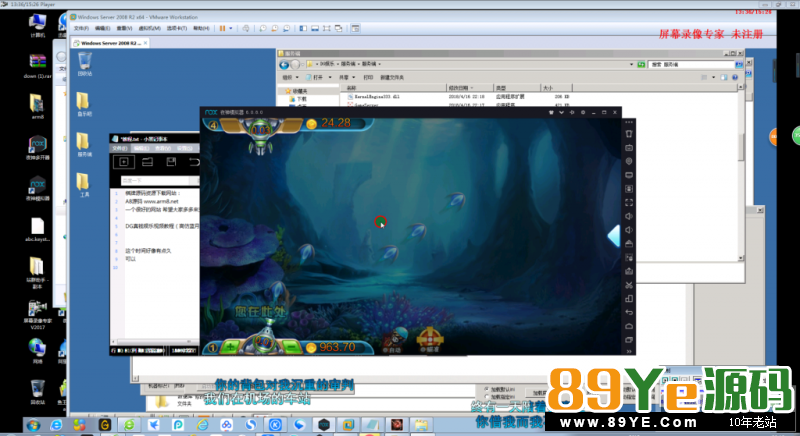Click the console view icon at VMware toolbar end
This screenshot has height=436, width=800.
coord(356,29)
